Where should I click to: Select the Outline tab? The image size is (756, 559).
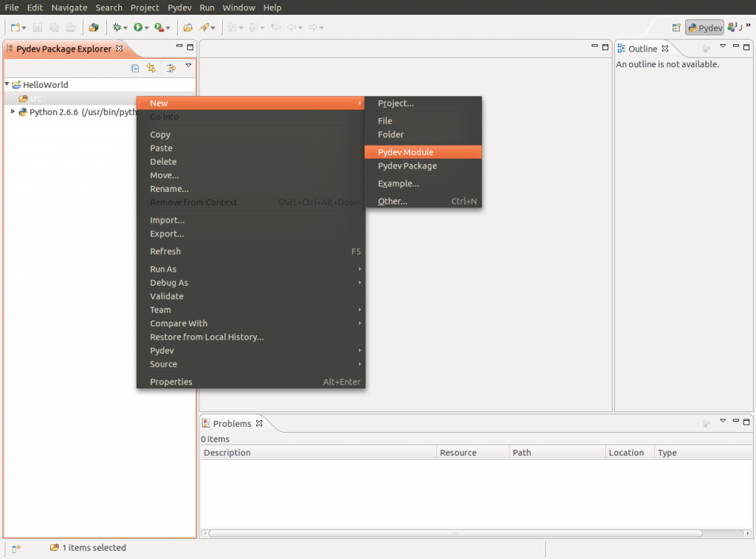(642, 49)
